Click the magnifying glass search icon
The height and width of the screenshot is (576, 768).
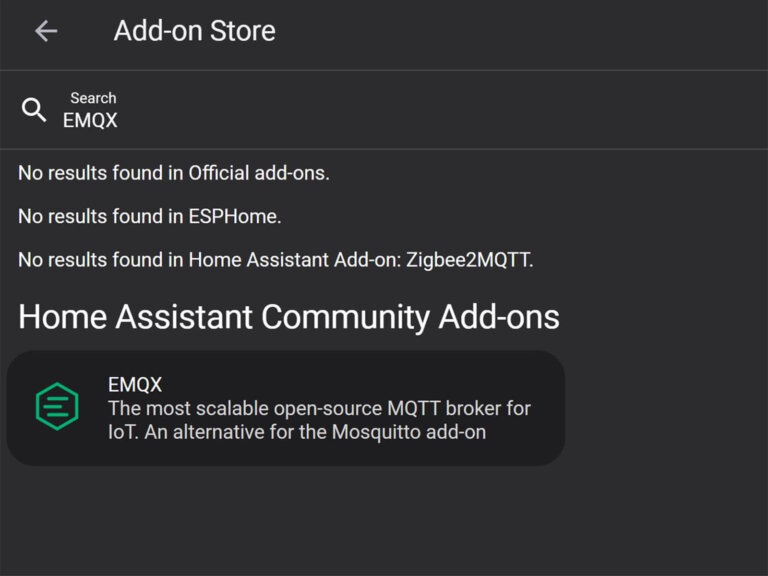34,110
